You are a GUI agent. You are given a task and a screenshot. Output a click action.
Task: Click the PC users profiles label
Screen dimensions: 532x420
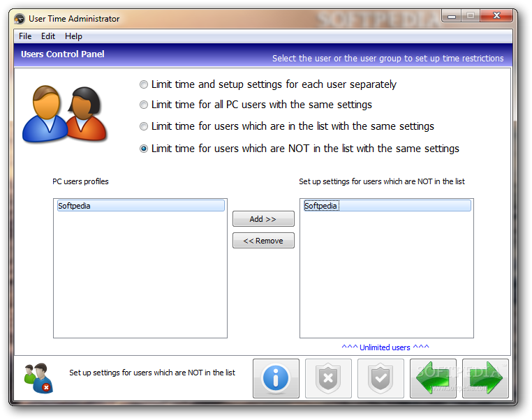80,181
